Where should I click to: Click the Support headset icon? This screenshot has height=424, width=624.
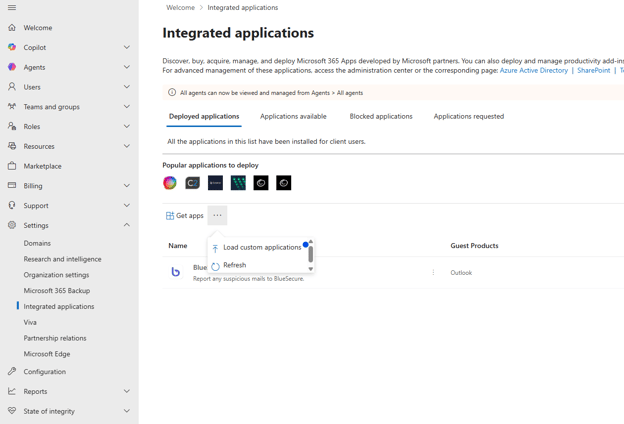pyautogui.click(x=12, y=205)
